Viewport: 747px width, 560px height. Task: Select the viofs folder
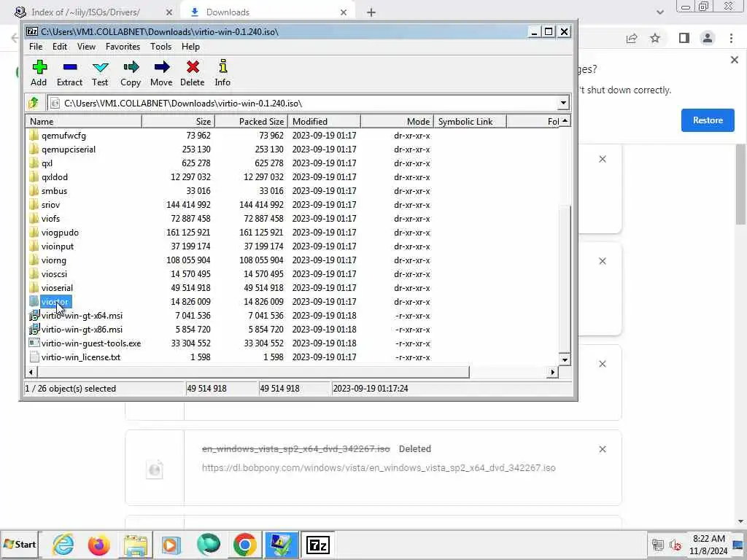pyautogui.click(x=50, y=219)
